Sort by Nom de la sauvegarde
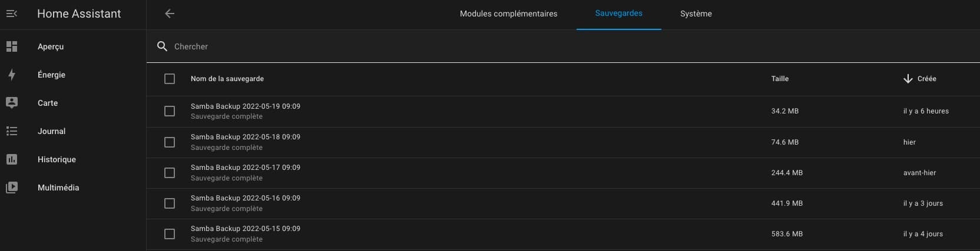Viewport: 980px width, 251px height. (227, 79)
